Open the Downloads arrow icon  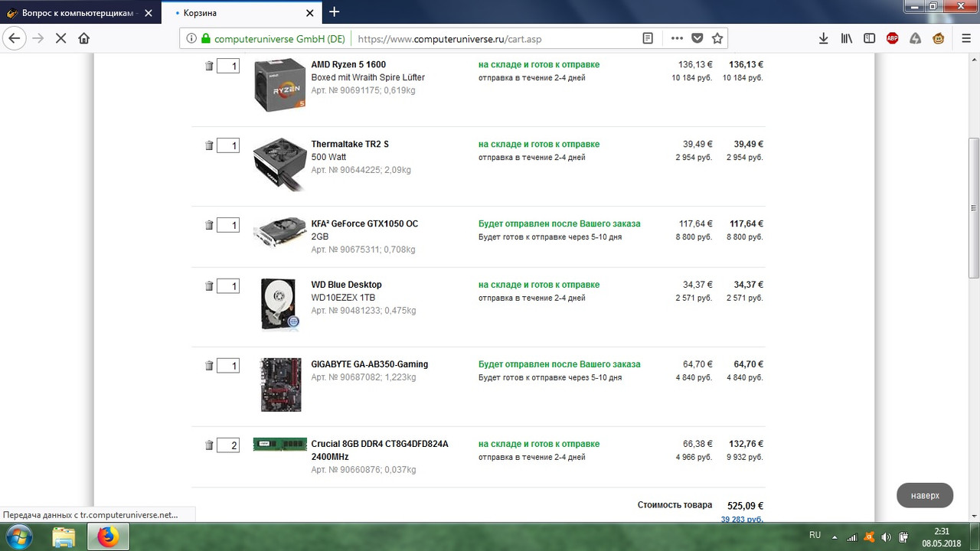(x=824, y=38)
